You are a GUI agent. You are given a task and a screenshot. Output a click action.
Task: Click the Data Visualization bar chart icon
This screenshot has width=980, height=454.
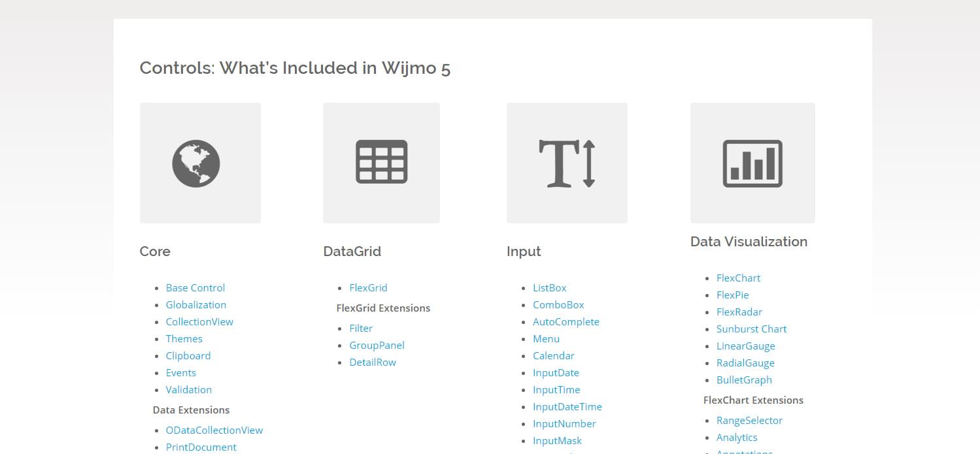752,163
